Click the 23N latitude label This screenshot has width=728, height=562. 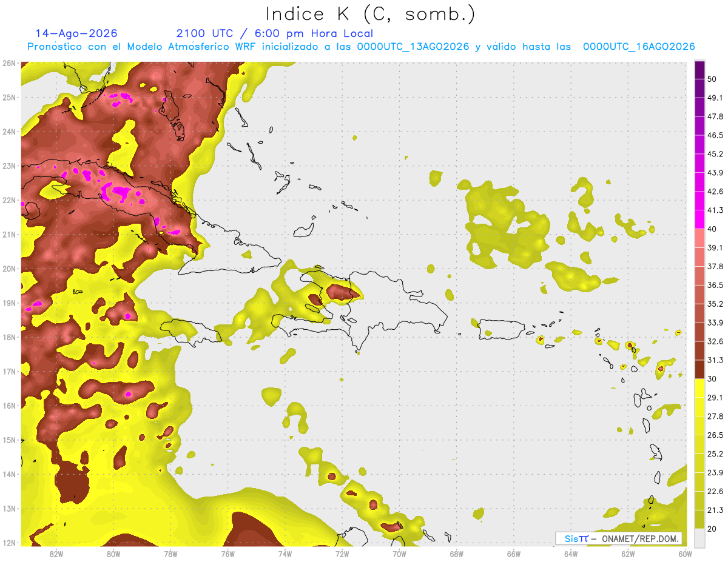9,166
